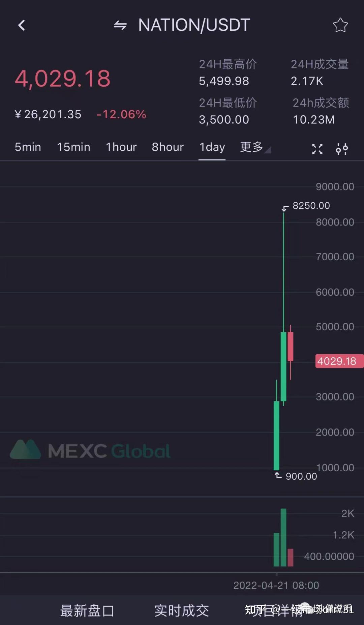Open the 最新盘口 order book tab
This screenshot has height=625, width=364.
pyautogui.click(x=87, y=611)
